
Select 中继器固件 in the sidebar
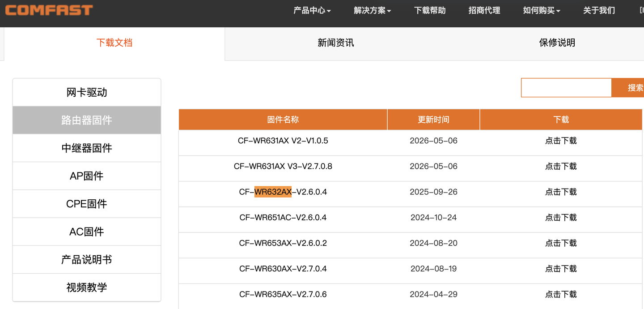click(87, 148)
